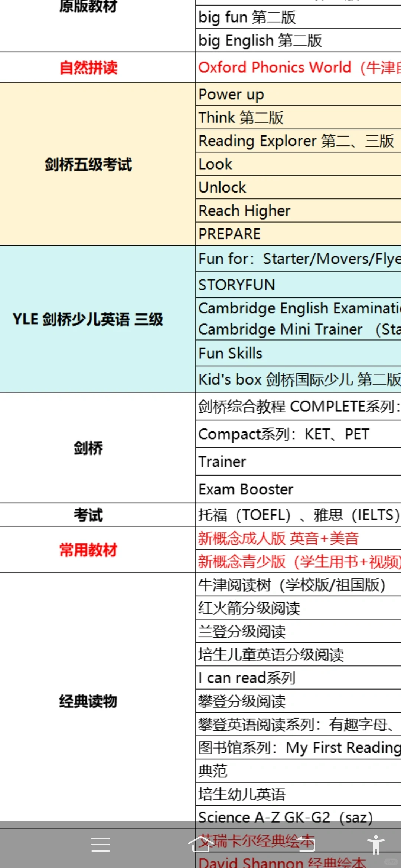
Task: Click '牛津阅读树 (学校版/祖国版)' row
Action: click(299, 585)
